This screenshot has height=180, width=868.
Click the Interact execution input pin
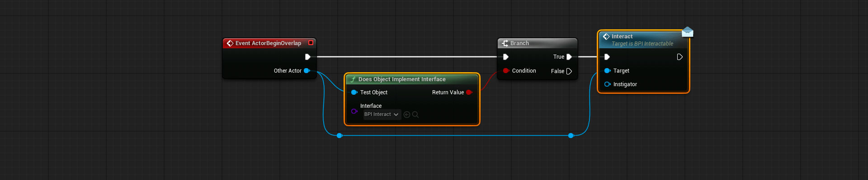(607, 57)
